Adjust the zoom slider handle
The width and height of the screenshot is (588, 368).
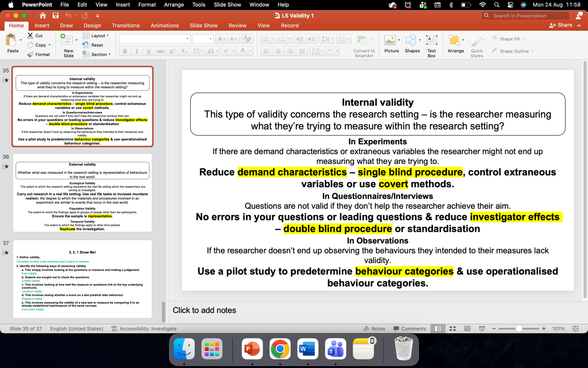519,329
